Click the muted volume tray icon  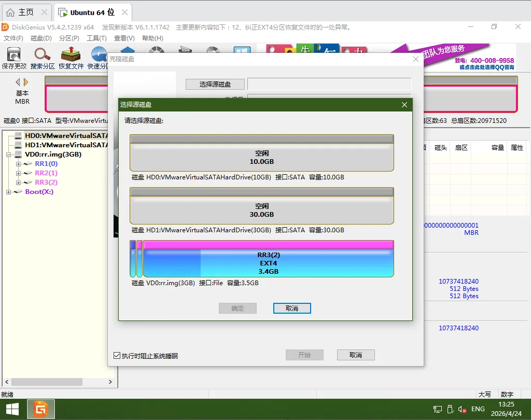pyautogui.click(x=462, y=410)
